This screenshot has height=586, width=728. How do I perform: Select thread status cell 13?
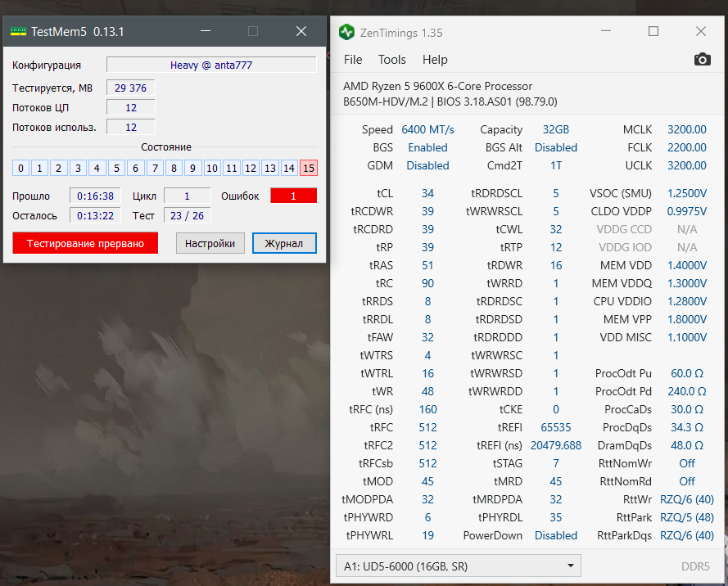tap(270, 168)
